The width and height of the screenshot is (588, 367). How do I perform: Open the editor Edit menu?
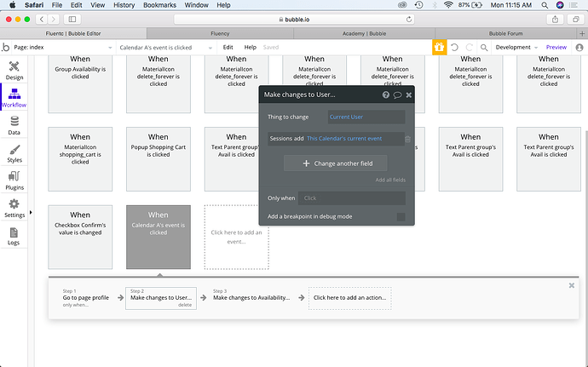(x=228, y=47)
